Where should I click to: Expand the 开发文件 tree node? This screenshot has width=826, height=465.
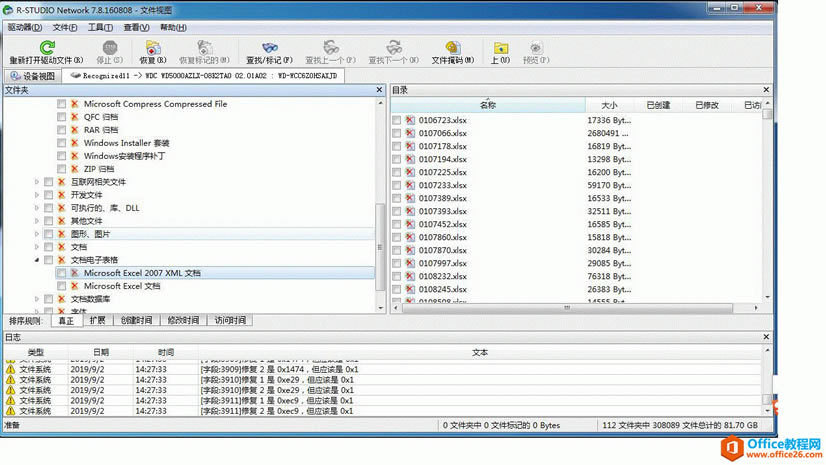point(36,195)
